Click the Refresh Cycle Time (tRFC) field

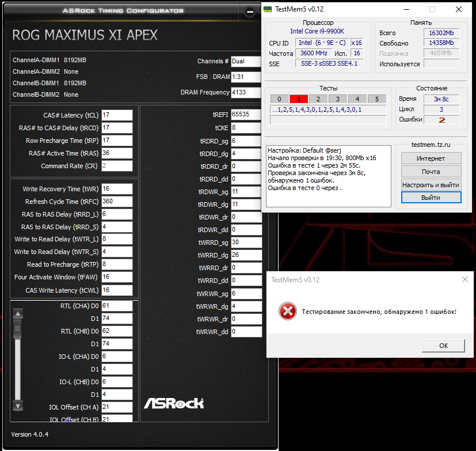[117, 202]
